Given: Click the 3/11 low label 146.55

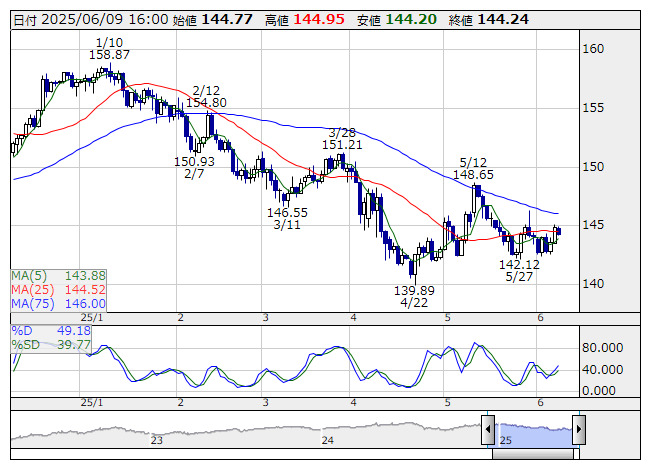Looking at the screenshot, I should [x=287, y=212].
